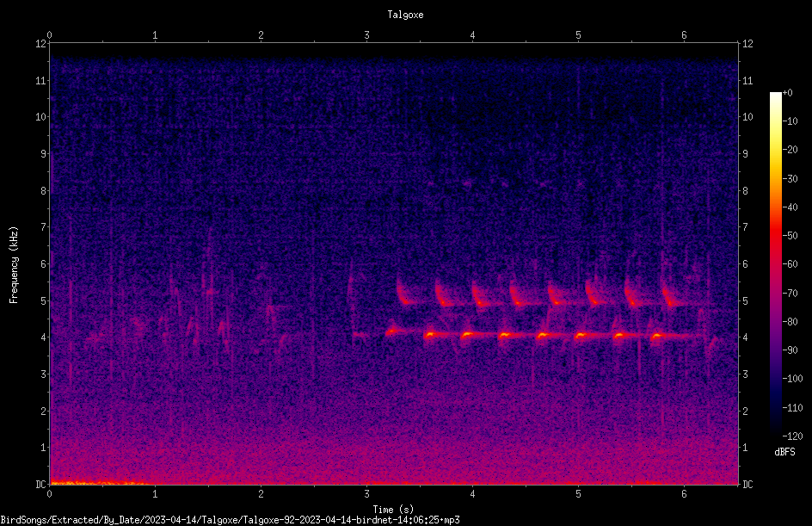Image resolution: width=812 pixels, height=526 pixels.
Task: Click the 0 dBFS white end of color scale
Action: click(775, 94)
